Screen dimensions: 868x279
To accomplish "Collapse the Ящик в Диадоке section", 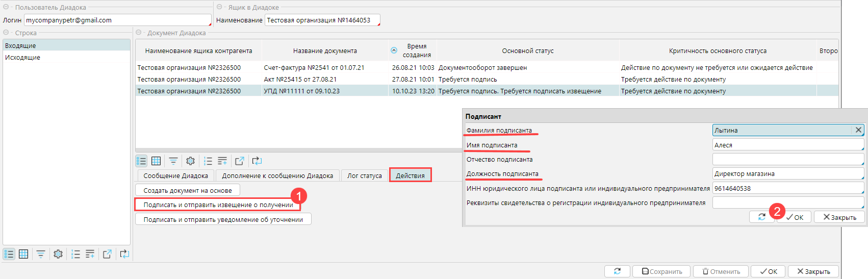I will (219, 7).
